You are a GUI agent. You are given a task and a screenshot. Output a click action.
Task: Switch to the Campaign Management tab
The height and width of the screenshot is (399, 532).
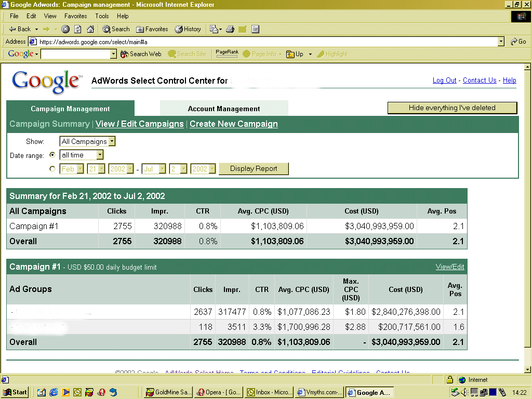coord(70,109)
